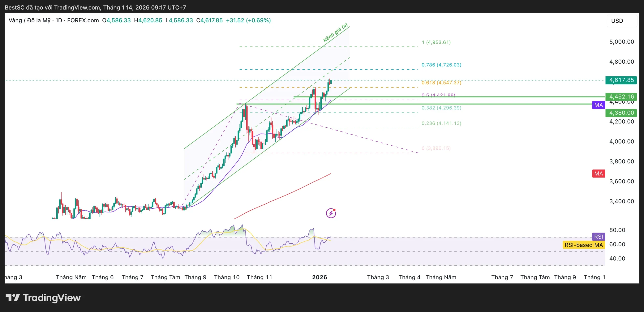Click the yellow RSI-based MA label
The width and height of the screenshot is (644, 312).
pos(583,245)
